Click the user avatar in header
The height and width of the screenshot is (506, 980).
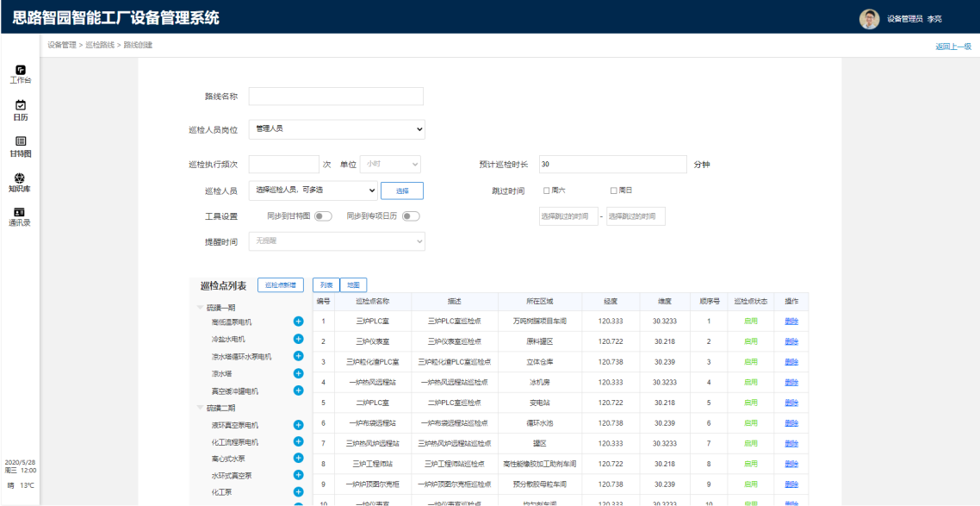(869, 18)
